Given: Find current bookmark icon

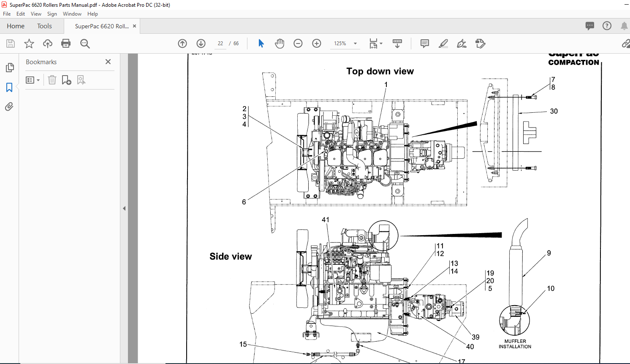Looking at the screenshot, I should pos(81,80).
